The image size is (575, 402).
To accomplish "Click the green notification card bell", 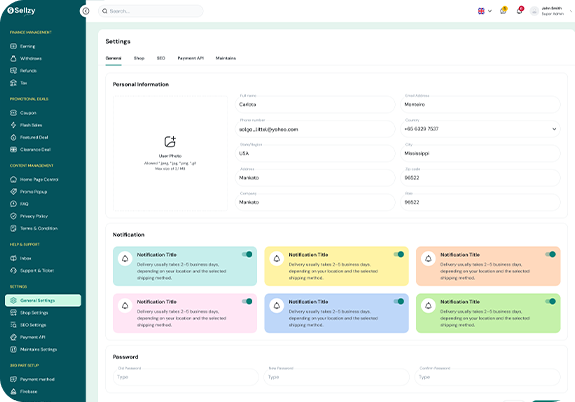I will (428, 306).
